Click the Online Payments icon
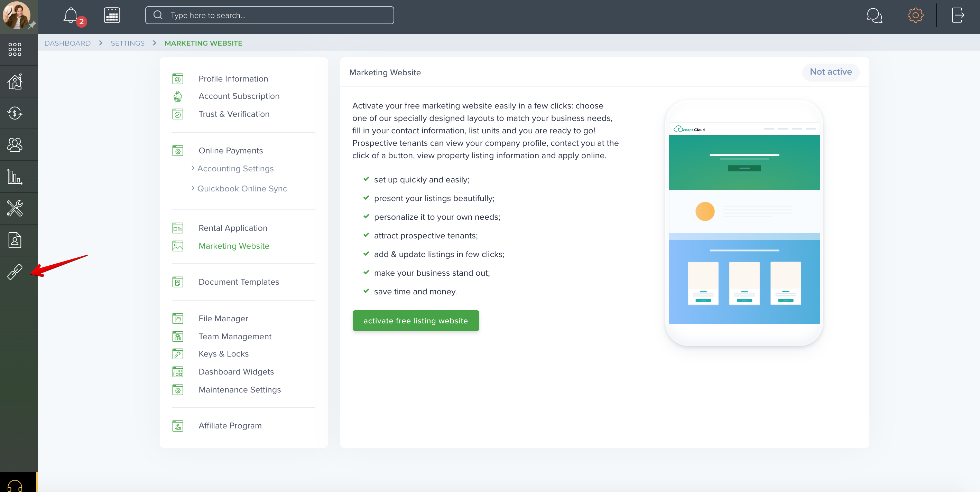The image size is (980, 492). click(178, 151)
